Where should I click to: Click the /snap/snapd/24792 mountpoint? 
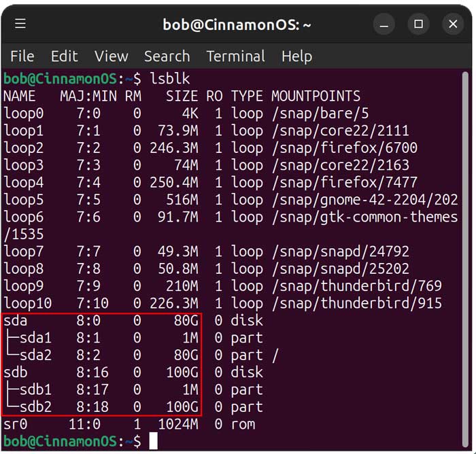tap(341, 252)
